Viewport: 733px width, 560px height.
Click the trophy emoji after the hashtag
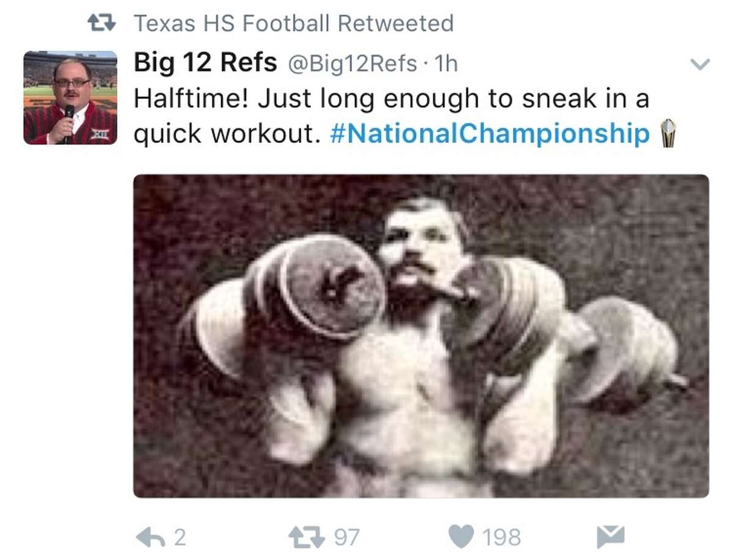pos(669,133)
